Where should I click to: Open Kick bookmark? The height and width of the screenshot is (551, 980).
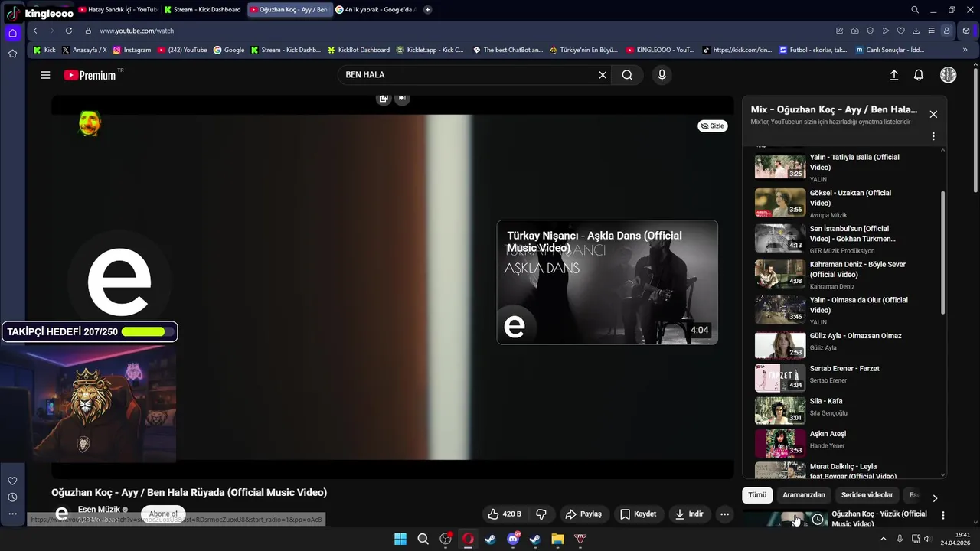coord(44,50)
